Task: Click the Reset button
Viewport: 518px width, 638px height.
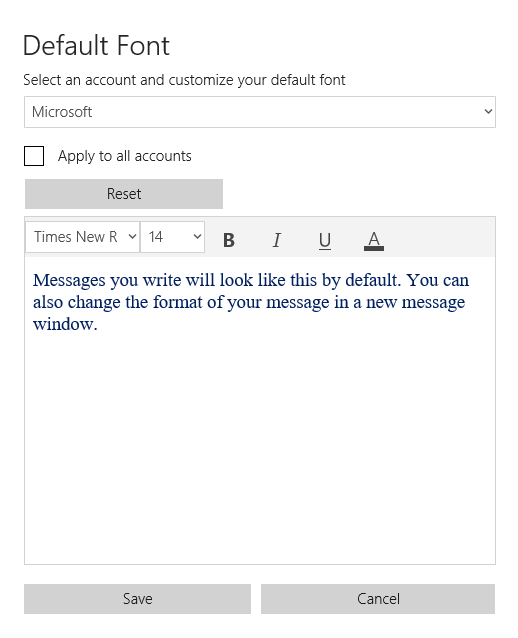Action: pyautogui.click(x=124, y=194)
